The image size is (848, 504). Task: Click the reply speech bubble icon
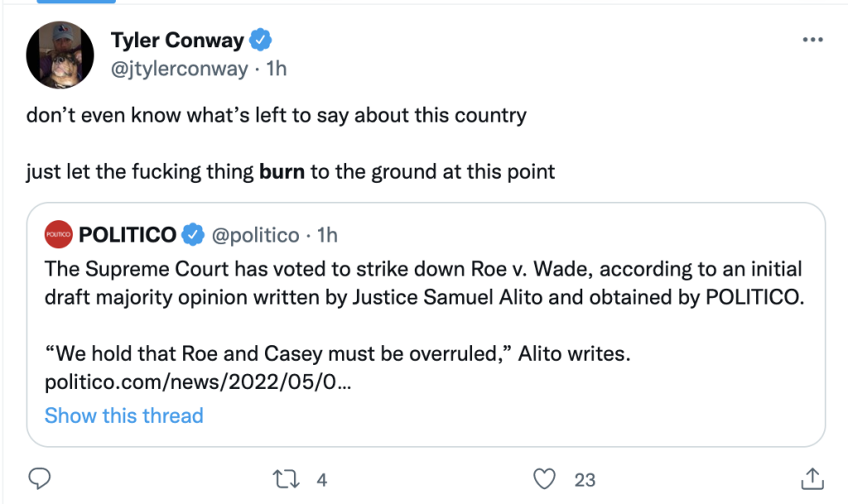click(40, 478)
